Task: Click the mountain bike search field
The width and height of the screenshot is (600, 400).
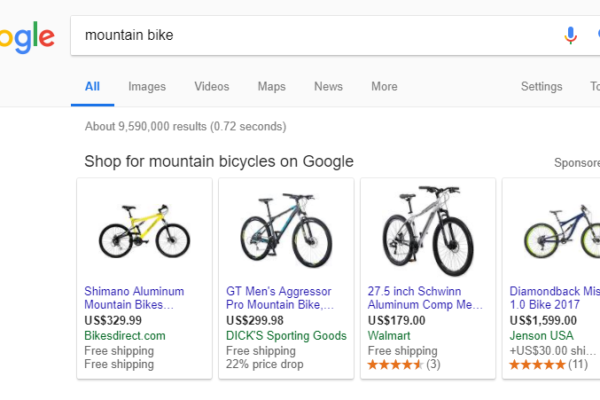Action: click(x=300, y=35)
